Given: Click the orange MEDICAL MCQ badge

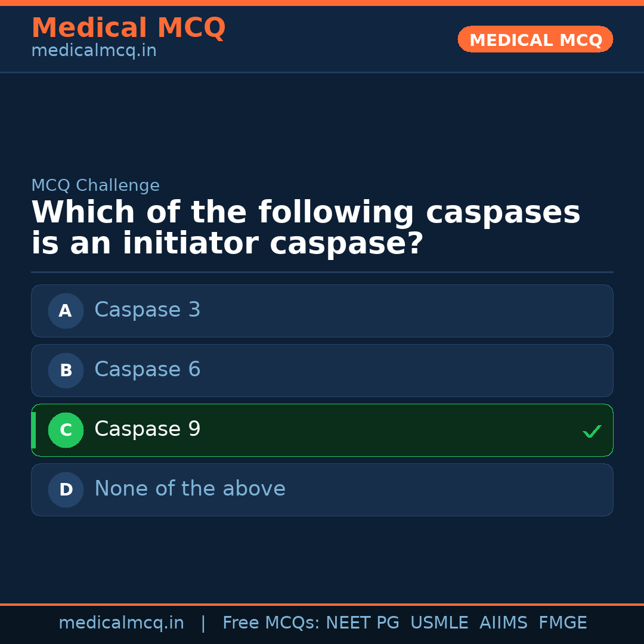Looking at the screenshot, I should click(535, 39).
